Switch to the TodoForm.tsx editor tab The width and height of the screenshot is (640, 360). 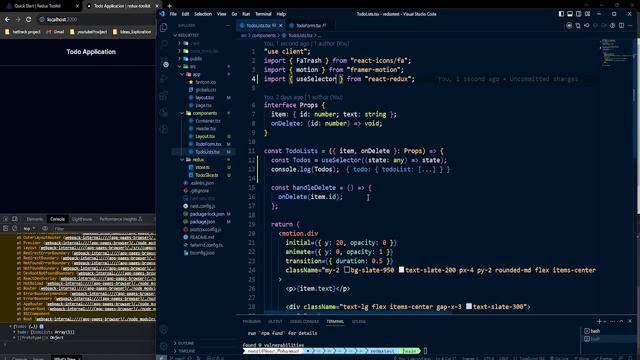pyautogui.click(x=308, y=25)
